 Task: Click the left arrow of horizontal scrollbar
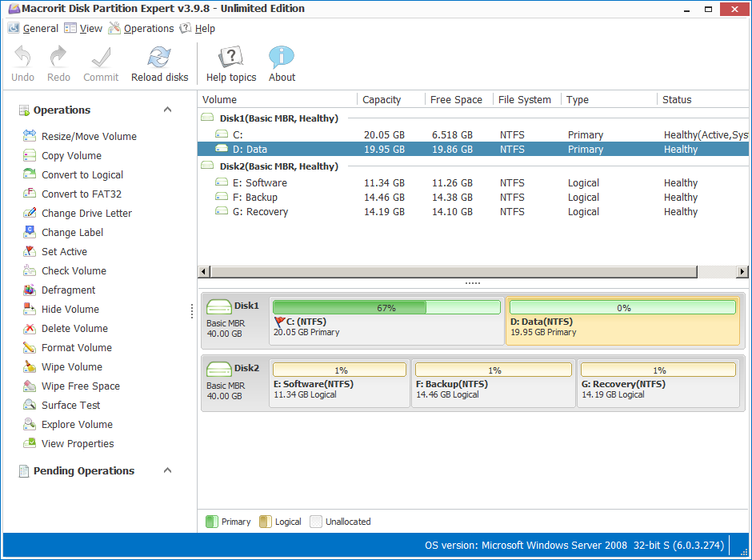coord(204,272)
